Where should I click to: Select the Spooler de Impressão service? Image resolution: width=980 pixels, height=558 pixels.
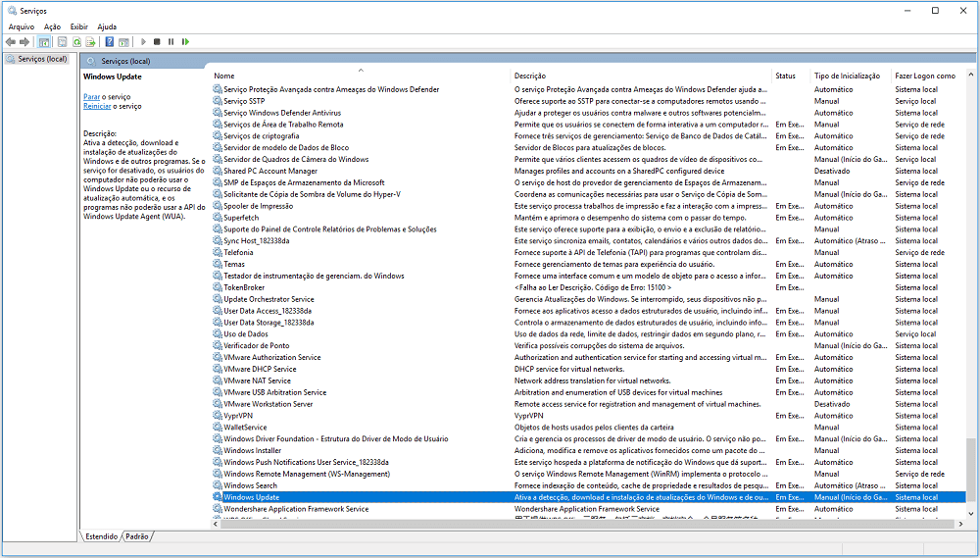258,206
